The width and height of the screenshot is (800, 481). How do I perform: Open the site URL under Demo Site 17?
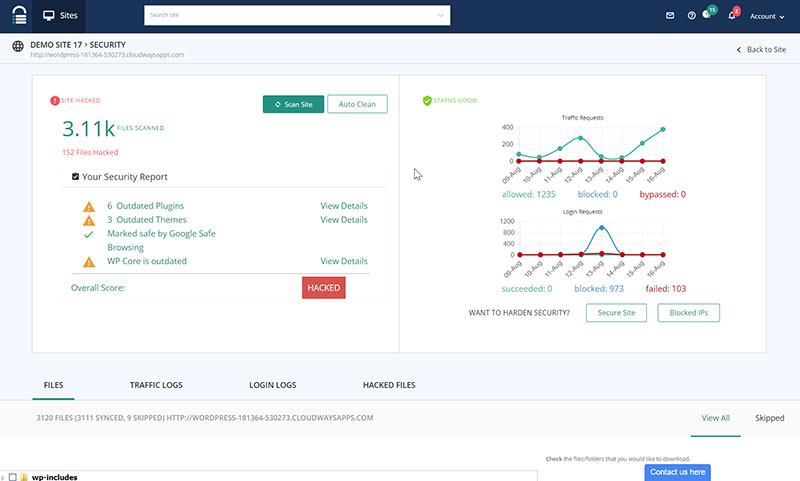(x=107, y=55)
